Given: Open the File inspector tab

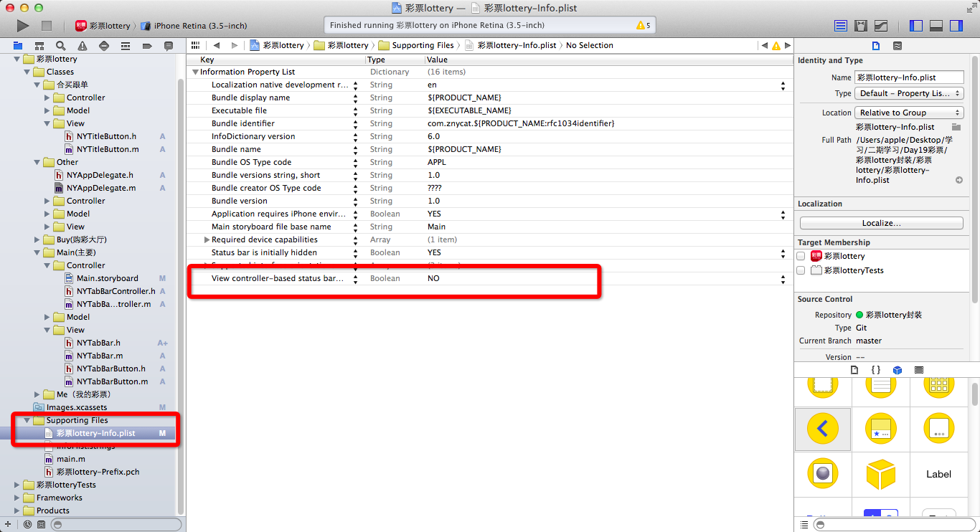Looking at the screenshot, I should click(876, 45).
